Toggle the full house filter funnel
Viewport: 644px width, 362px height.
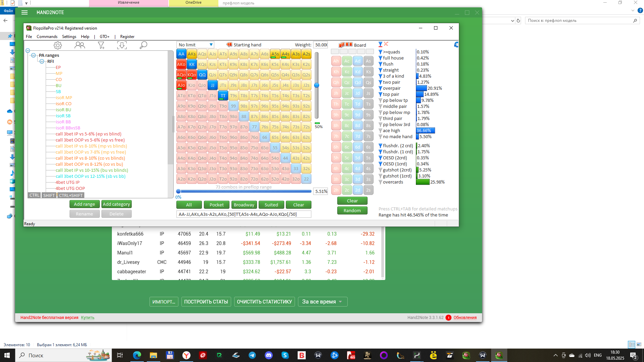pos(380,58)
